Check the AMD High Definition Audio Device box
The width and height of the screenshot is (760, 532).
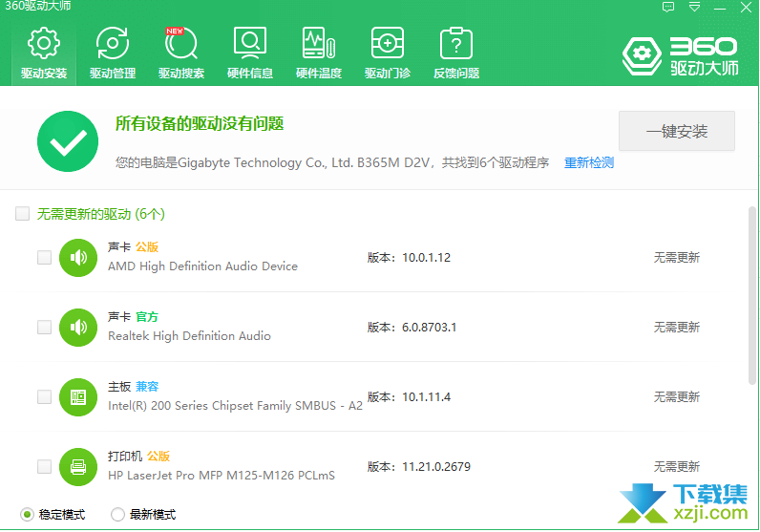[x=44, y=258]
